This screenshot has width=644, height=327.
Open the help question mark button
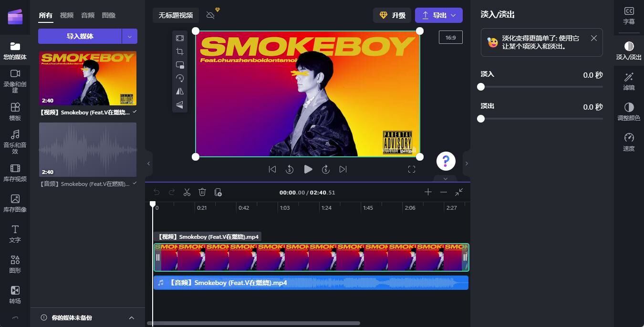point(446,161)
